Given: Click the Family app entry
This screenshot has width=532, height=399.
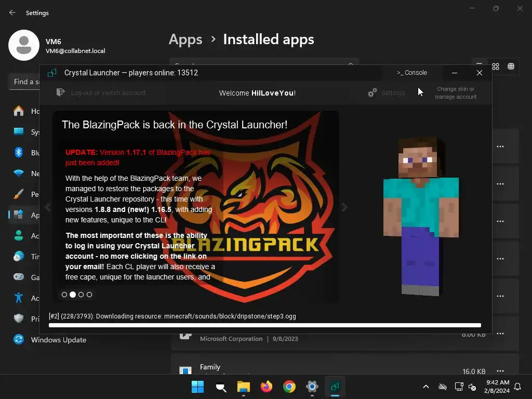Looking at the screenshot, I should [345, 364].
